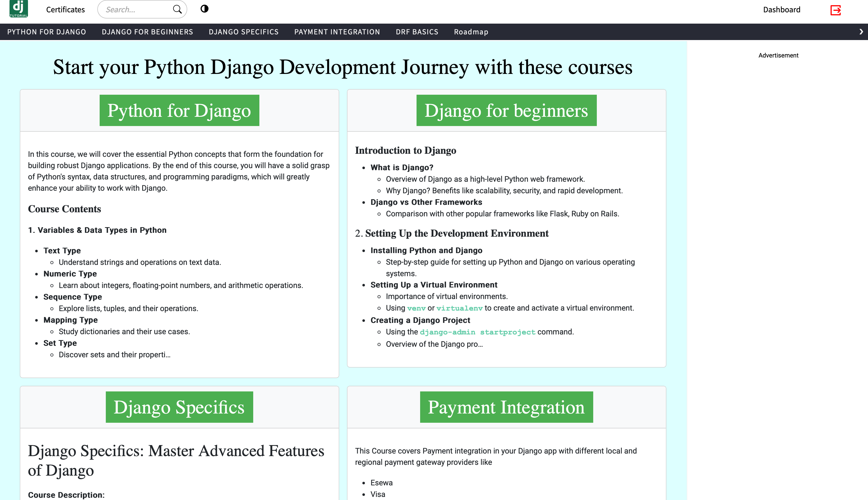Click the virtualenv code text

pos(459,308)
